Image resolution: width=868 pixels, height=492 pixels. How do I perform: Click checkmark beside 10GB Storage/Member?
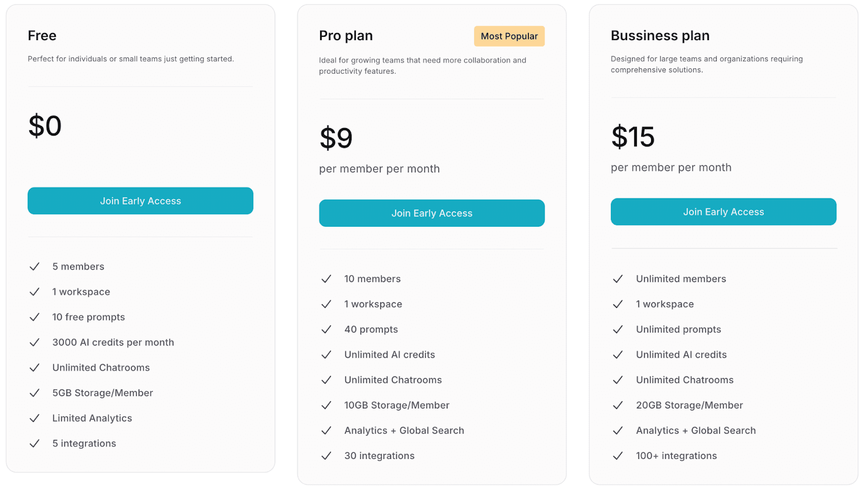point(326,405)
